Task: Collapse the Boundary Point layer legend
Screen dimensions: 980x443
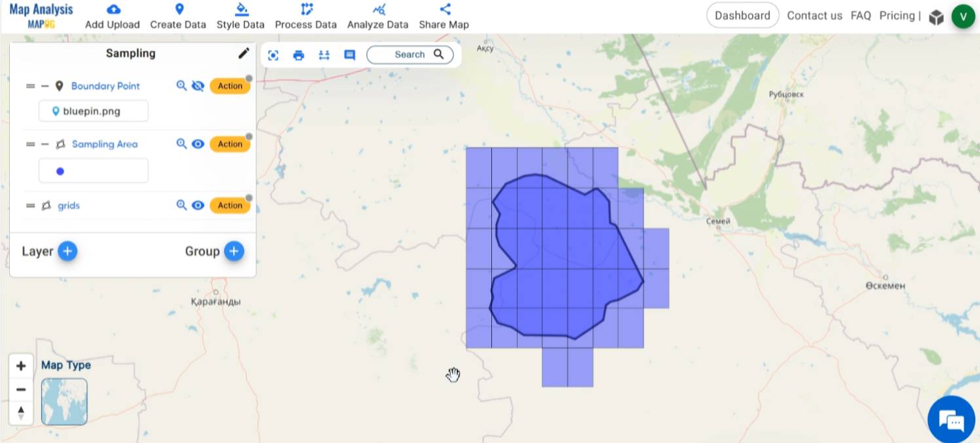Action: tap(45, 86)
